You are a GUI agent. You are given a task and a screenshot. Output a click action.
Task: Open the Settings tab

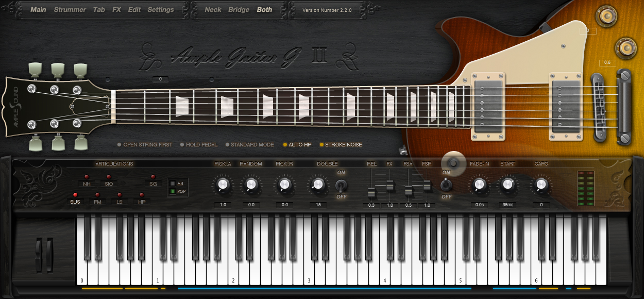161,9
